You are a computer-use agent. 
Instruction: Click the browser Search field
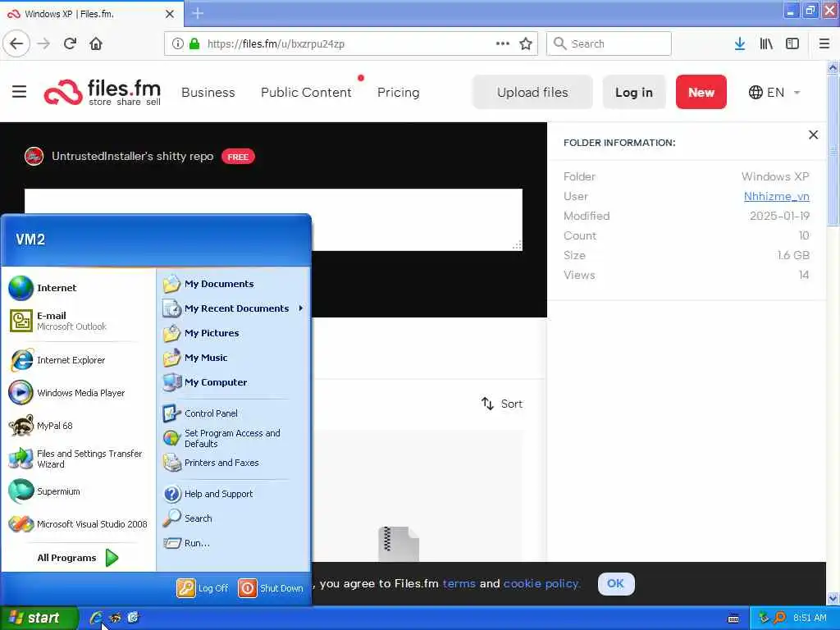pos(609,43)
